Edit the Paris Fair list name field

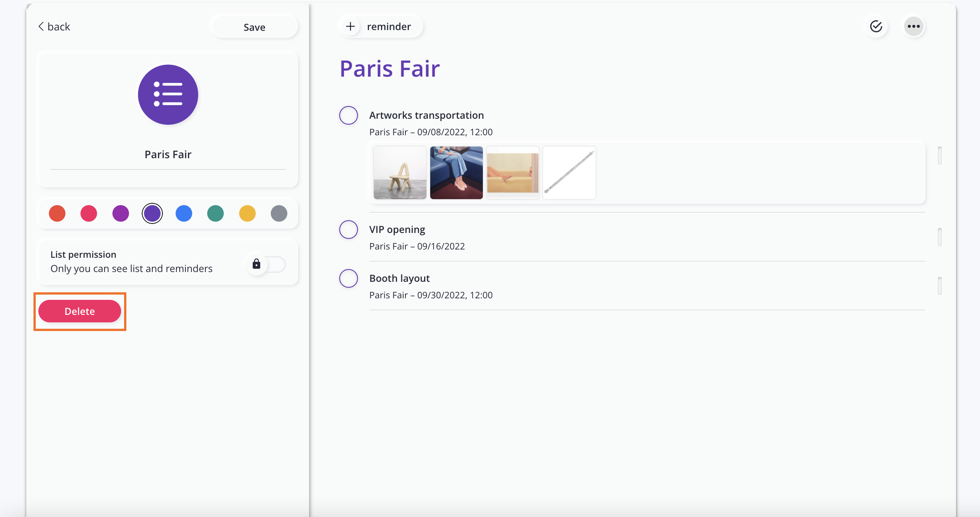168,155
